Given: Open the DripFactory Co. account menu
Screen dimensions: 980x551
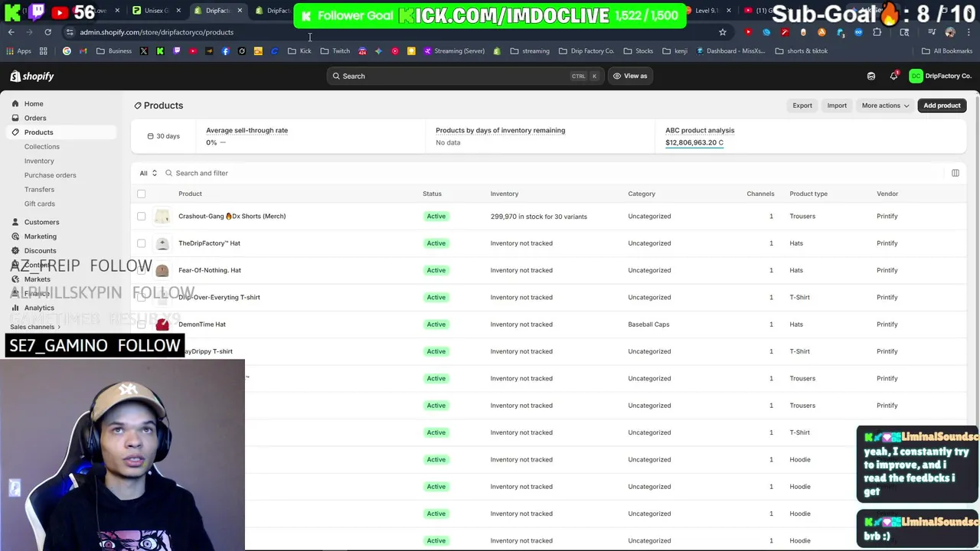Looking at the screenshot, I should point(940,76).
